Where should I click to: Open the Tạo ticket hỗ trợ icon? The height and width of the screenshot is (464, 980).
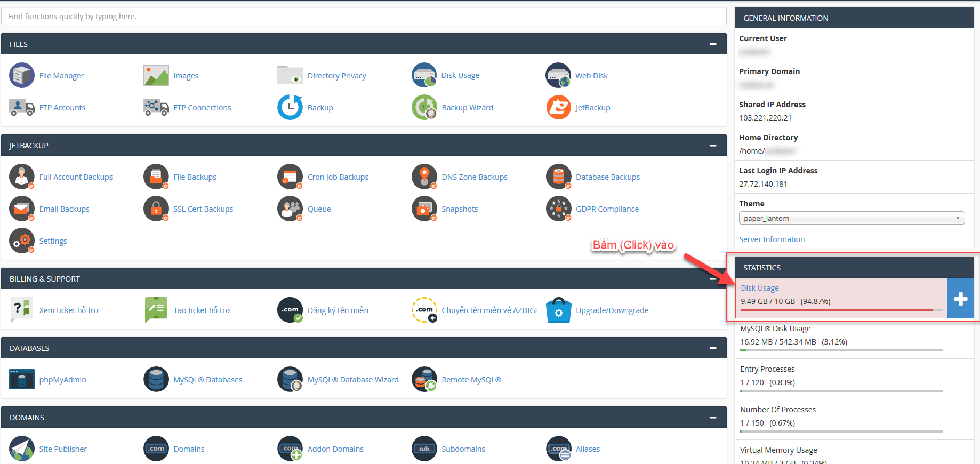[156, 310]
